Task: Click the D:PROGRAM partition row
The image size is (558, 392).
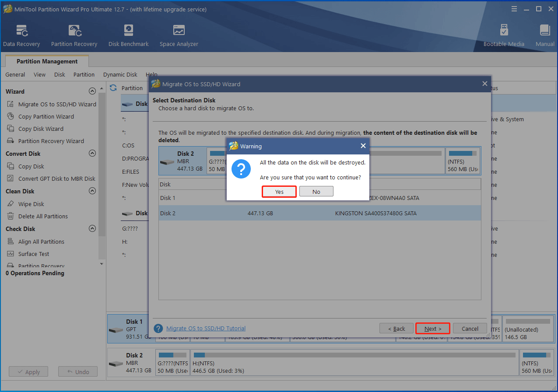Action: click(x=135, y=158)
